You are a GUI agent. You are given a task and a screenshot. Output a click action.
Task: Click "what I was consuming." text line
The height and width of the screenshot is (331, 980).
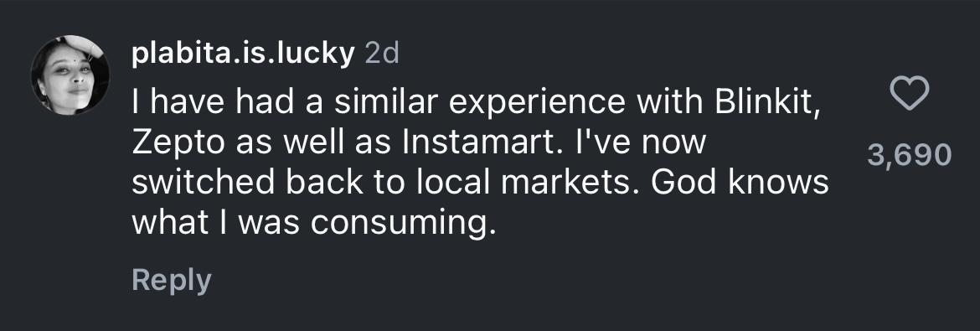[314, 223]
